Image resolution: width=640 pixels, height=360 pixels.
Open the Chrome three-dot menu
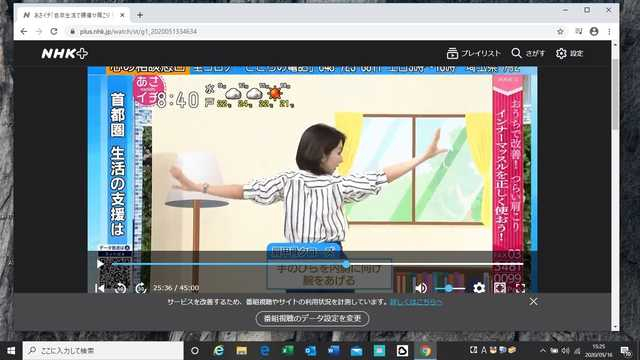pyautogui.click(x=609, y=31)
